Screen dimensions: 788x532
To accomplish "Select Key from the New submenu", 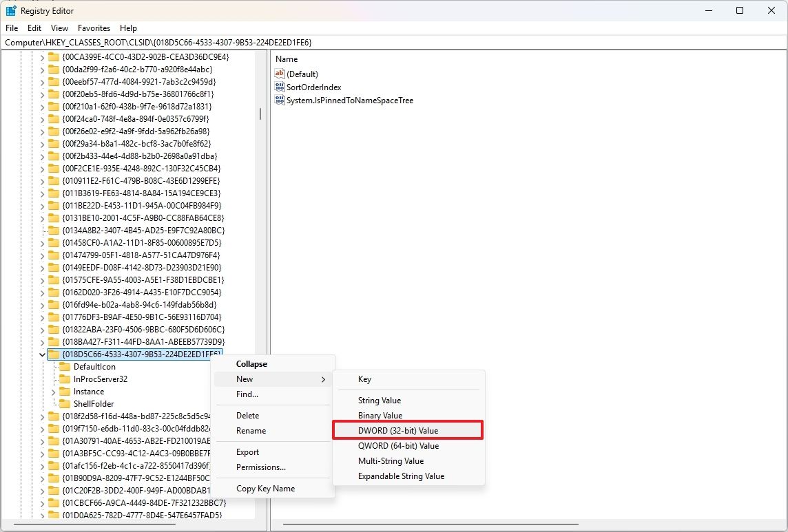I will 364,379.
